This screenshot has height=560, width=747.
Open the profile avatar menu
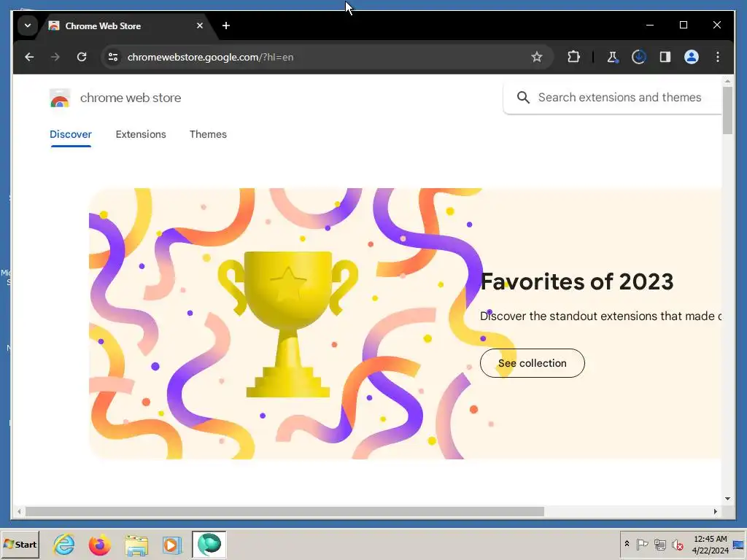(x=692, y=57)
